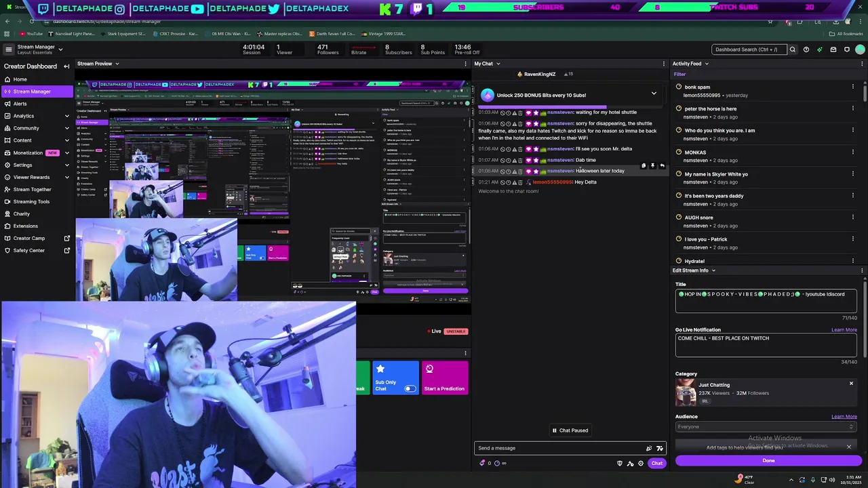Click the purple Chat send button
Viewport: 868px width, 488px height.
coord(656,463)
